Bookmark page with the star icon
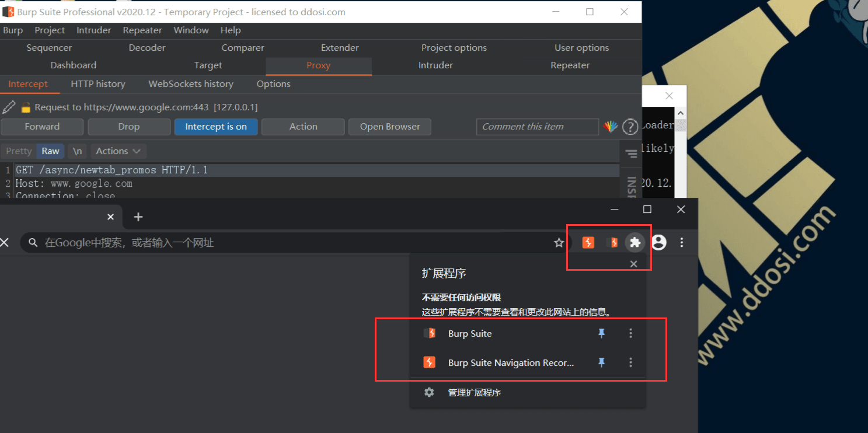The image size is (868, 433). click(559, 243)
